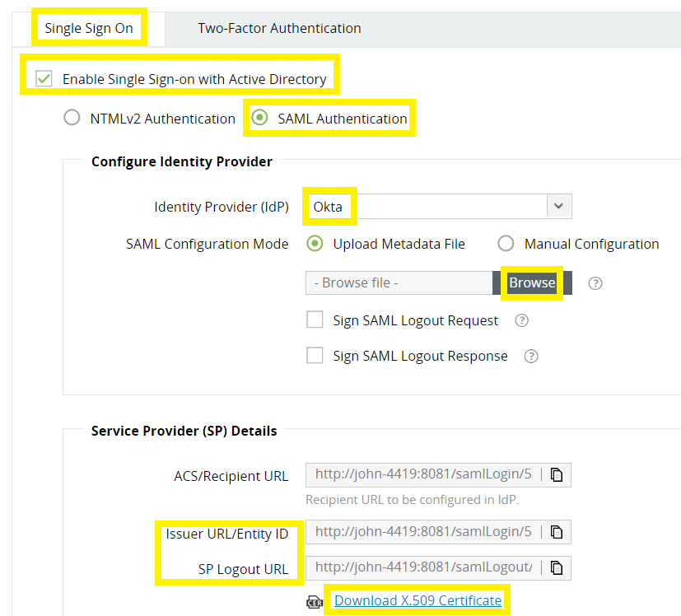Copy the ACS/Recipient URL using copy icon
The width and height of the screenshot is (681, 616).
click(x=557, y=474)
